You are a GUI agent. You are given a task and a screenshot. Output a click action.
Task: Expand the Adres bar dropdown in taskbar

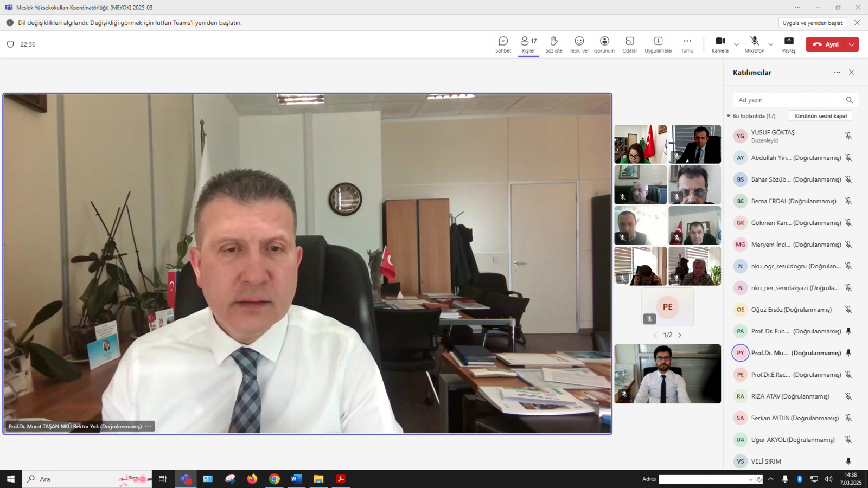coord(751,479)
